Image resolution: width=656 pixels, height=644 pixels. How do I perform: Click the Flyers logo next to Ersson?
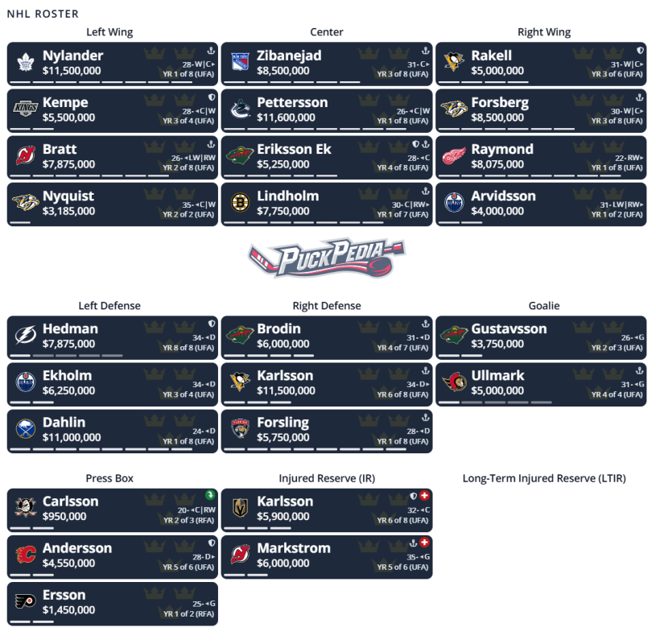tap(26, 601)
